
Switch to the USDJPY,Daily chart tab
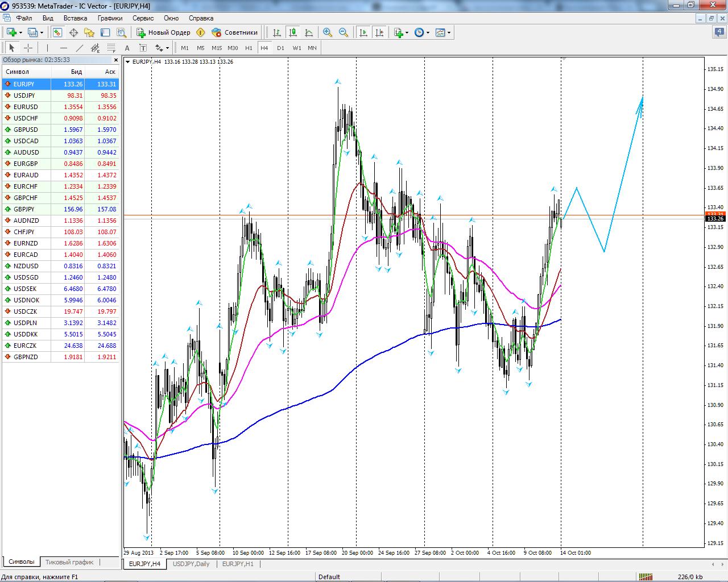click(x=191, y=564)
